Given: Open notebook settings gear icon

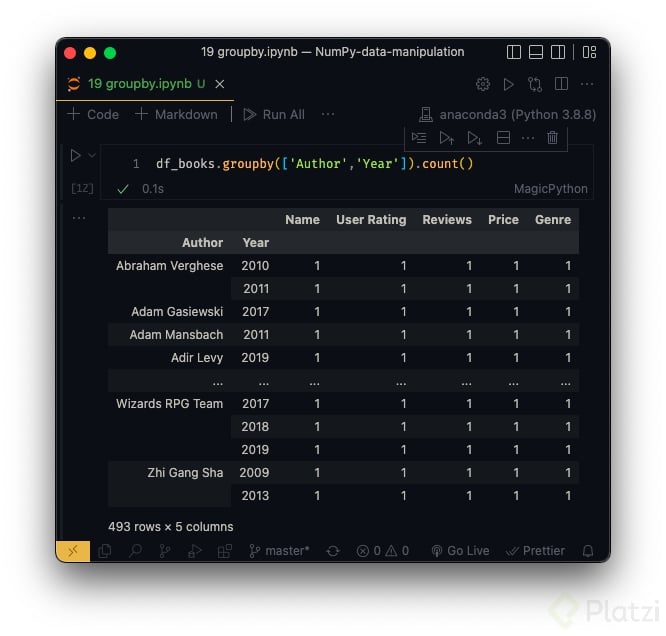Looking at the screenshot, I should [483, 84].
